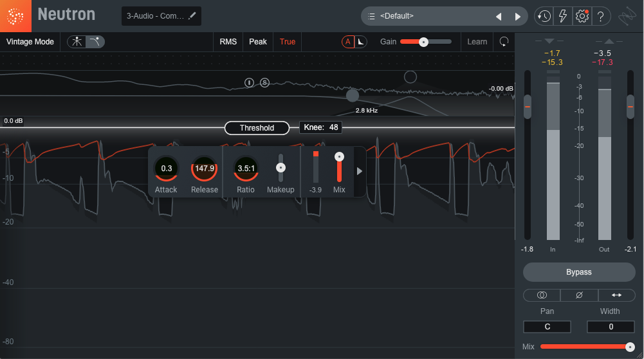Click the Release knob
This screenshot has width=644, height=359.
204,169
